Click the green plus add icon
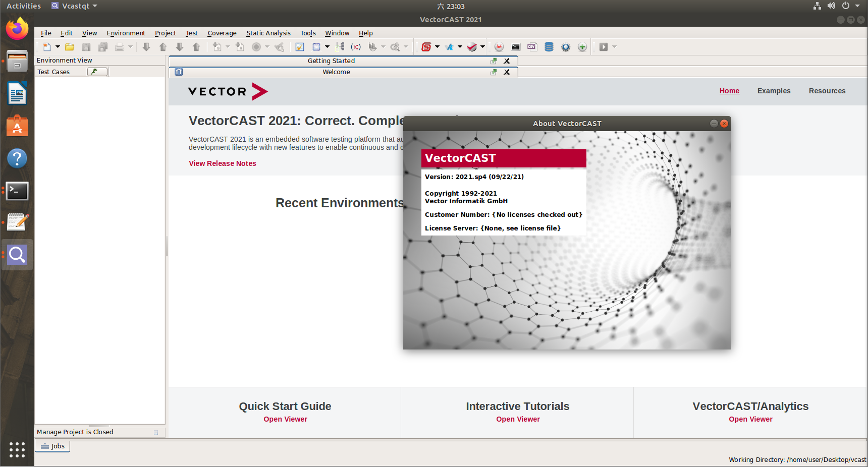This screenshot has width=868, height=467. coord(582,46)
